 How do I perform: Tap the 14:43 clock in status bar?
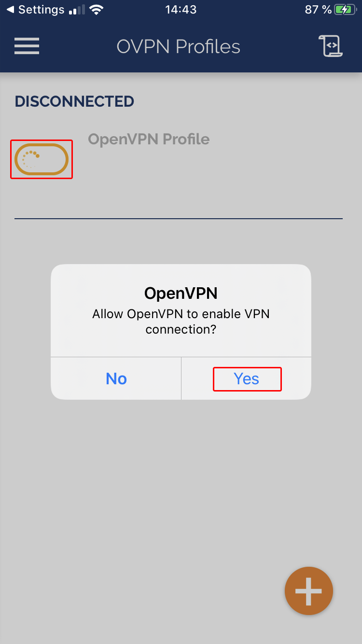point(181,10)
